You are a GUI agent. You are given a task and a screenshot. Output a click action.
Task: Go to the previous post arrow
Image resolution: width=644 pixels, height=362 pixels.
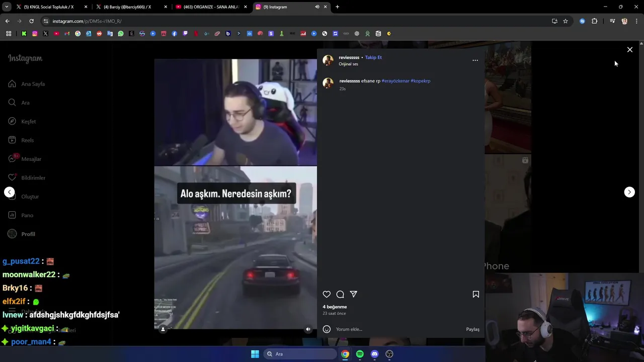[9, 192]
